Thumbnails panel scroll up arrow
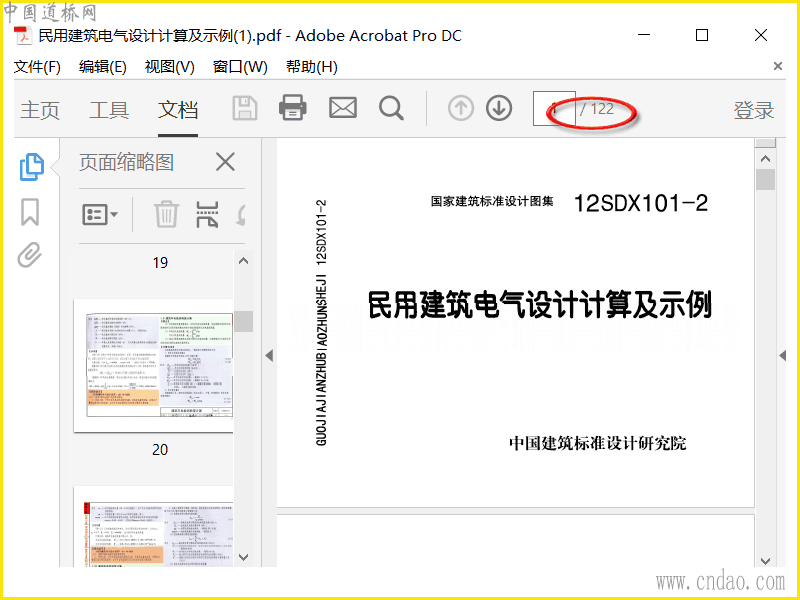The height and width of the screenshot is (600, 800). click(243, 261)
